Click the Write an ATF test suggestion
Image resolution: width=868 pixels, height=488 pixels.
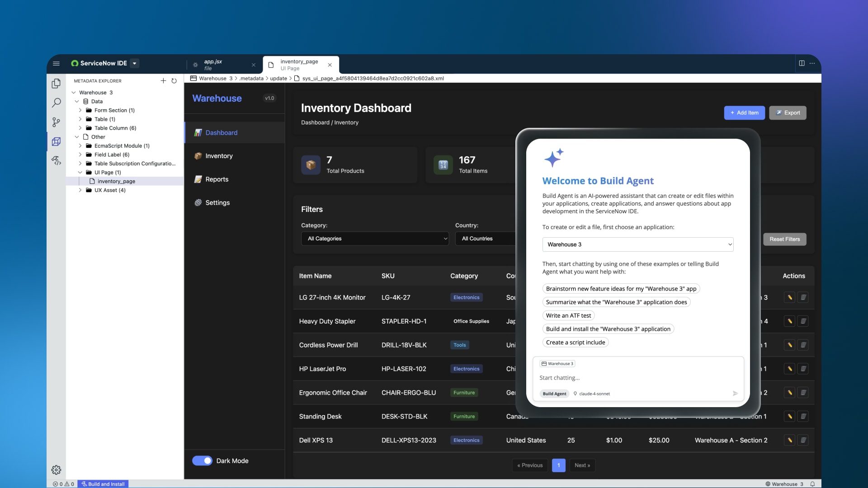coord(568,315)
